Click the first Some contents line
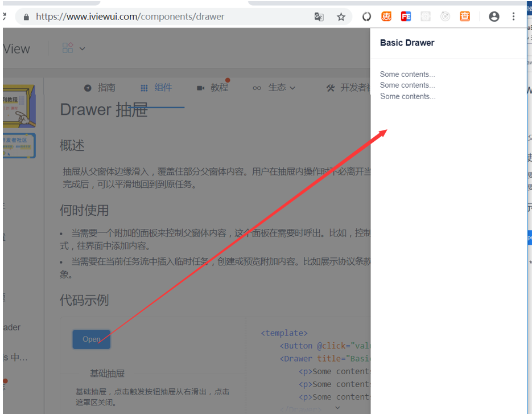This screenshot has width=532, height=414. 407,74
